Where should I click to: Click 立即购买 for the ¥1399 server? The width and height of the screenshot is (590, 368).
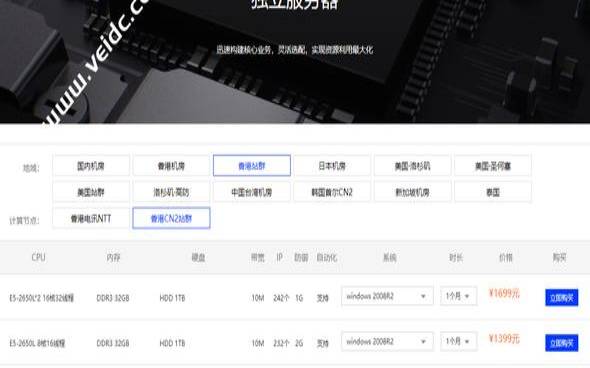(561, 343)
